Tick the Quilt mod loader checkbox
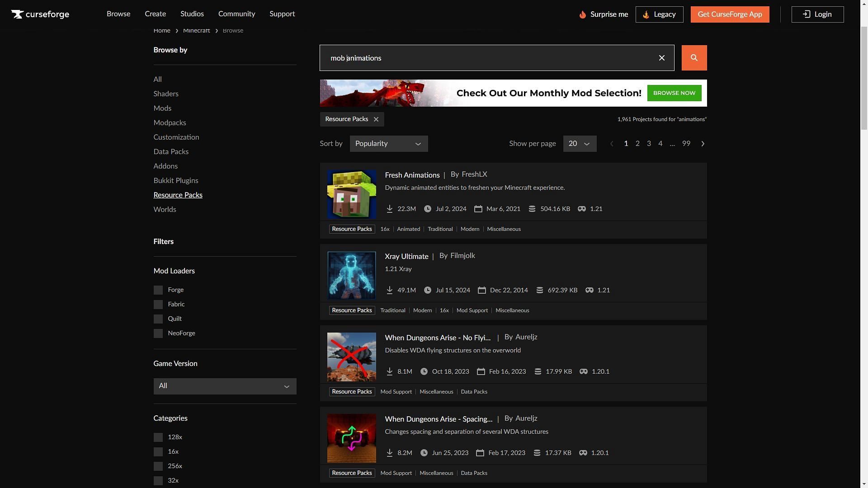868x488 pixels. [x=158, y=319]
